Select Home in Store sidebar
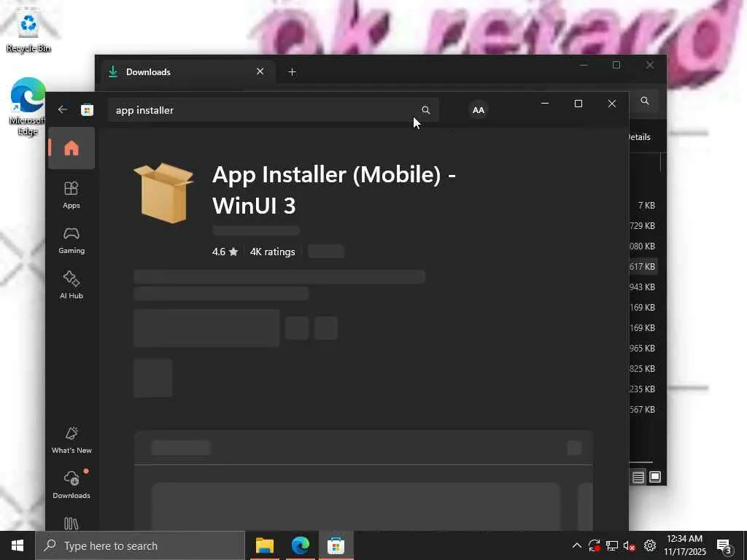 tap(71, 148)
